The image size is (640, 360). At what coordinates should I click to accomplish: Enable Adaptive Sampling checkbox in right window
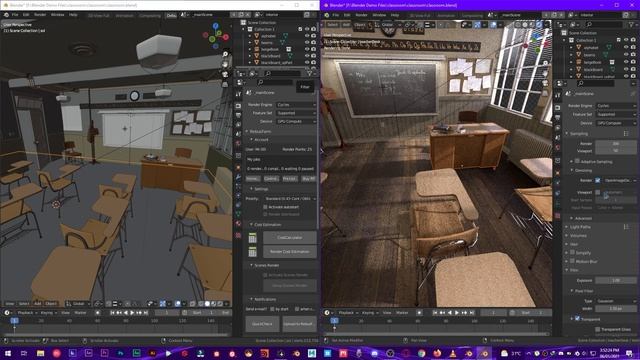(577, 161)
